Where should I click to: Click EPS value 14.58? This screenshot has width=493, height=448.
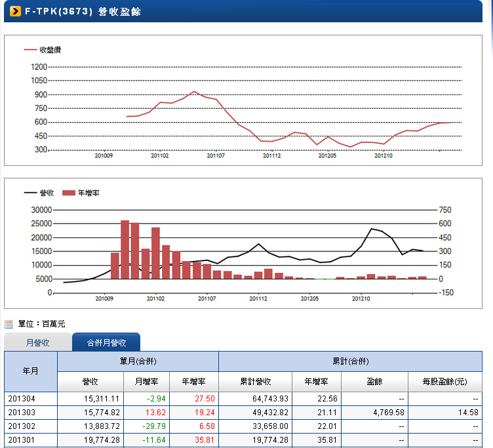[x=468, y=413]
